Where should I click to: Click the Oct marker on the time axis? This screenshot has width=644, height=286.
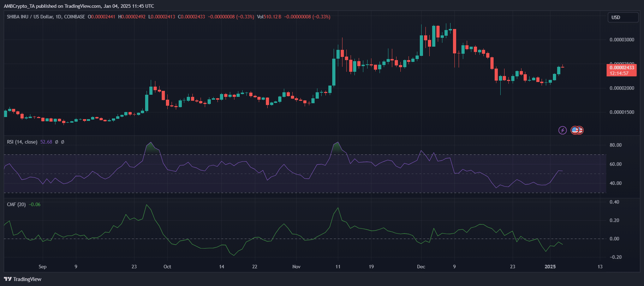pyautogui.click(x=167, y=267)
